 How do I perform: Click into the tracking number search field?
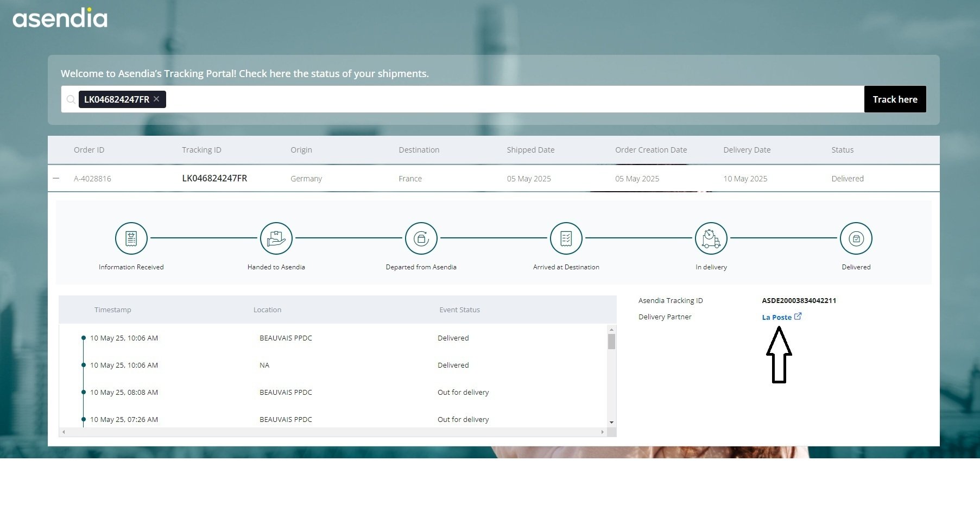pos(510,99)
